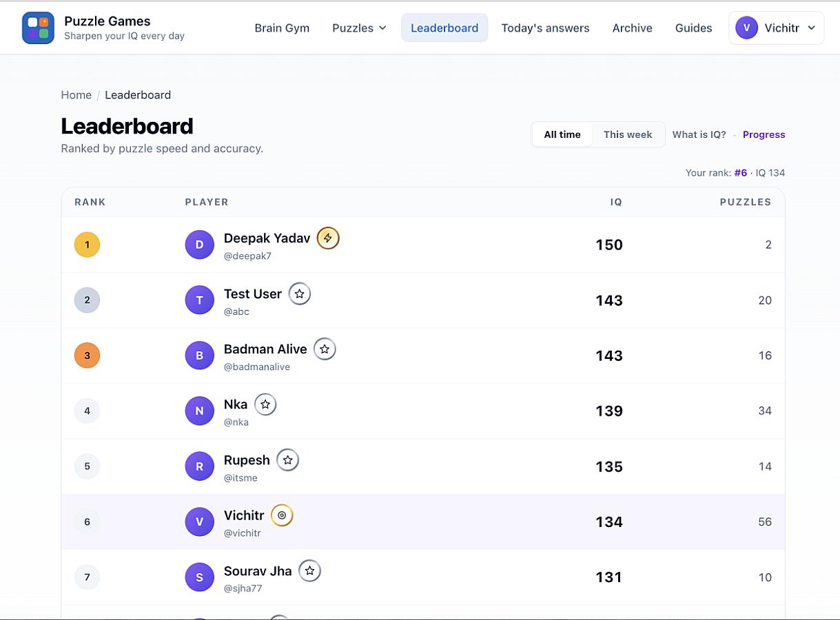Switch leaderboard to This week

click(x=627, y=134)
